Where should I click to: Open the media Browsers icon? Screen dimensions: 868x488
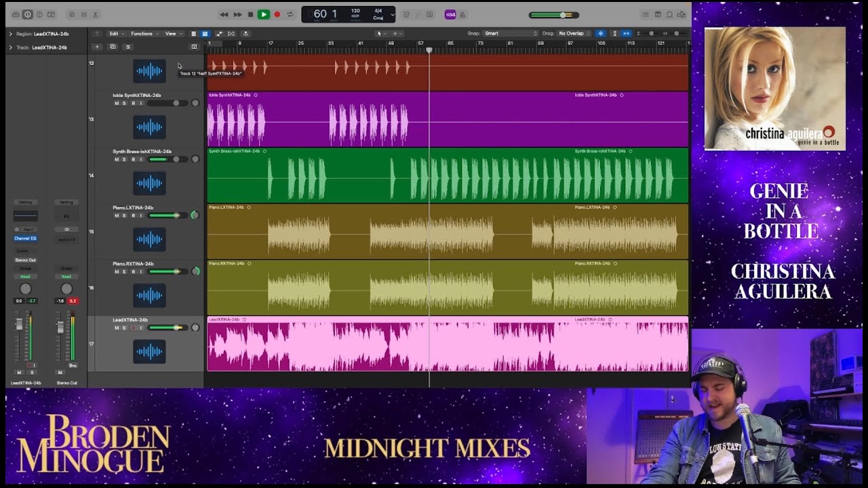tap(681, 14)
